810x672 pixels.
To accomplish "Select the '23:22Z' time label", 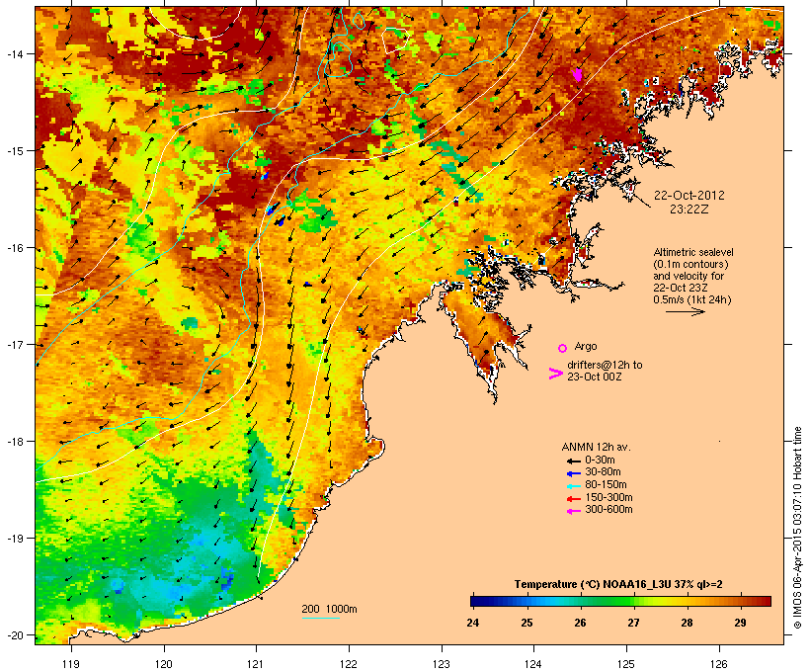I will 689,210.
